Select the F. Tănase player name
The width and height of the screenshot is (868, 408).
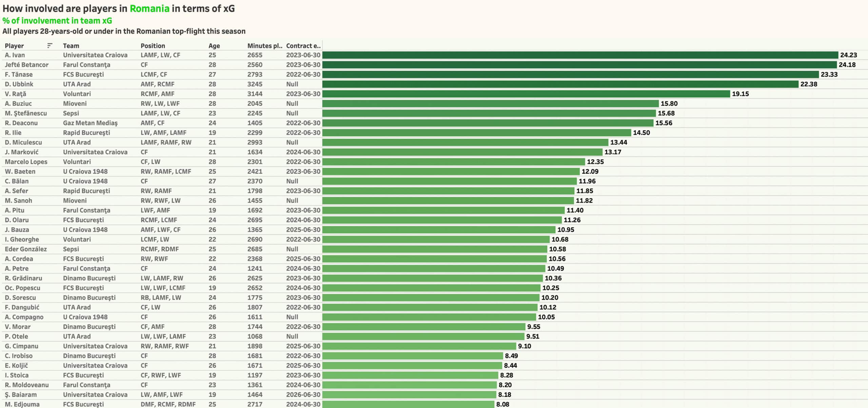point(19,75)
